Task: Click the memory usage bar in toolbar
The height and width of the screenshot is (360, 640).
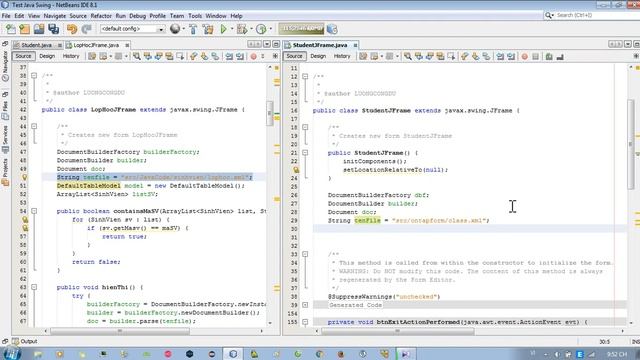Action: pos(302,29)
